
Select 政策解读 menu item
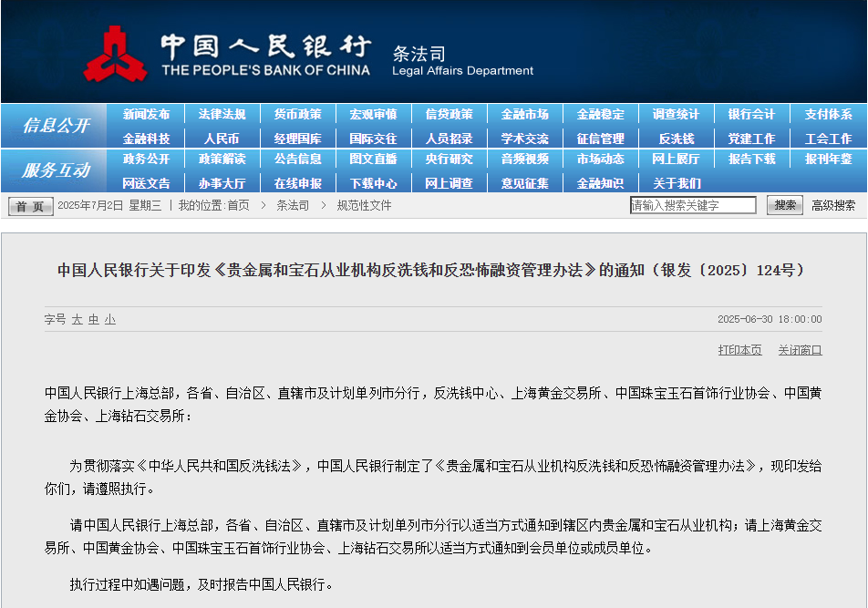[222, 159]
